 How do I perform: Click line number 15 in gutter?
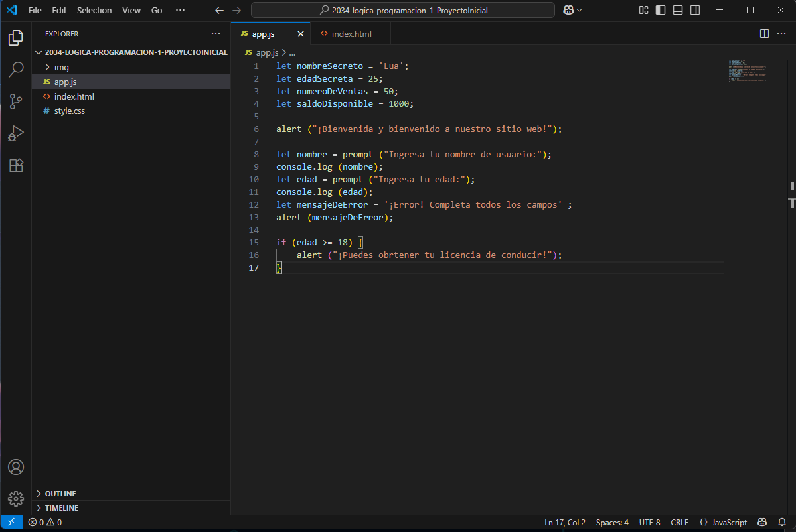[254, 243]
